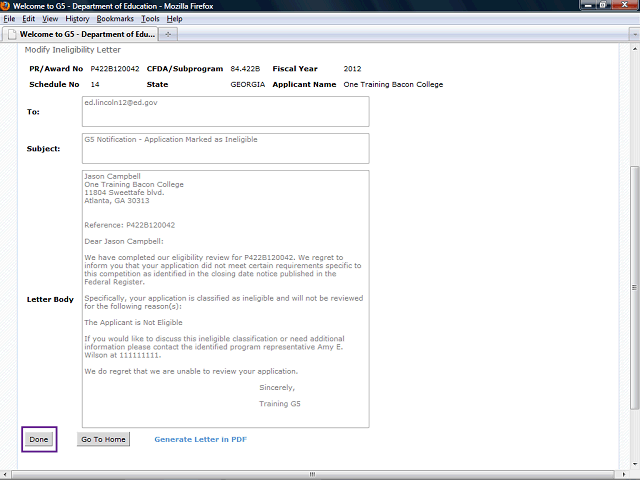640x480 pixels.
Task: Click the Firefox logo in title bar
Action: click(x=5, y=6)
